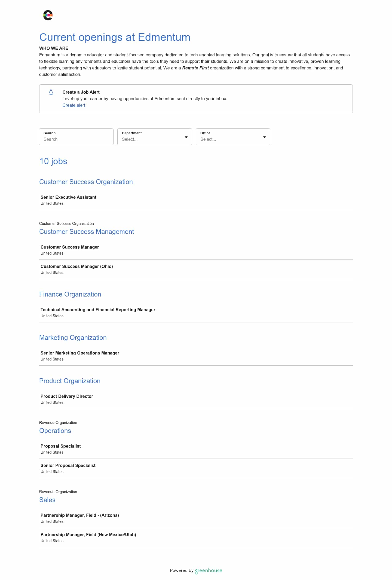Click the Current openings at Edmentum title

(115, 37)
